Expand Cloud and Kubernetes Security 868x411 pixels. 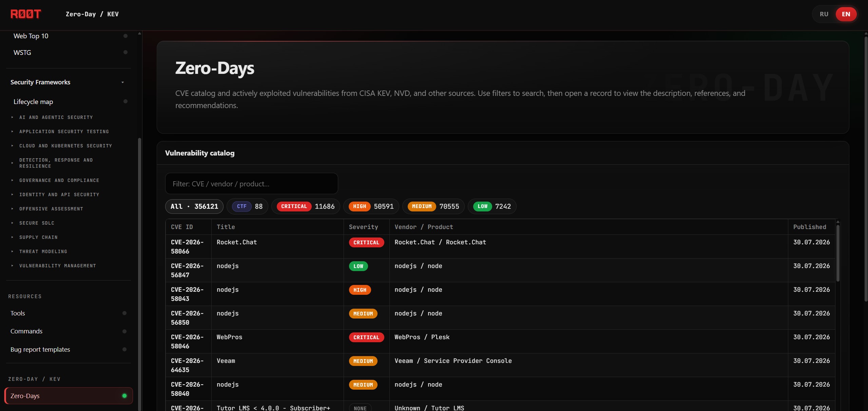tap(65, 146)
